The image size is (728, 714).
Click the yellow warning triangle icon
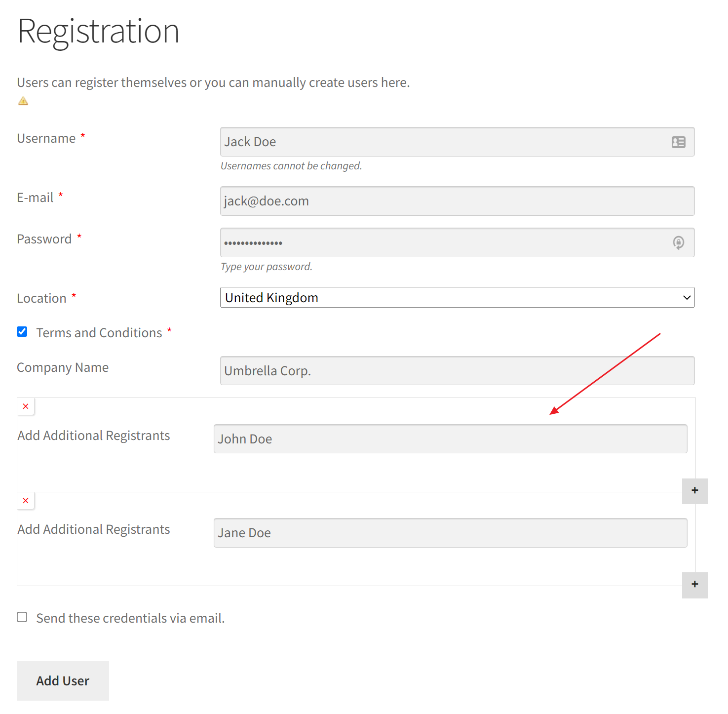tap(23, 101)
